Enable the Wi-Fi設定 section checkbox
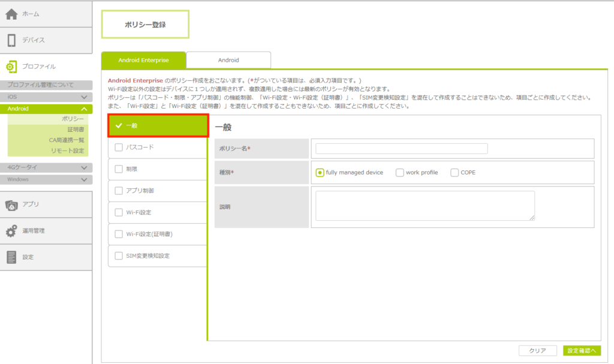Viewport: 614px width, 364px height. click(x=119, y=212)
